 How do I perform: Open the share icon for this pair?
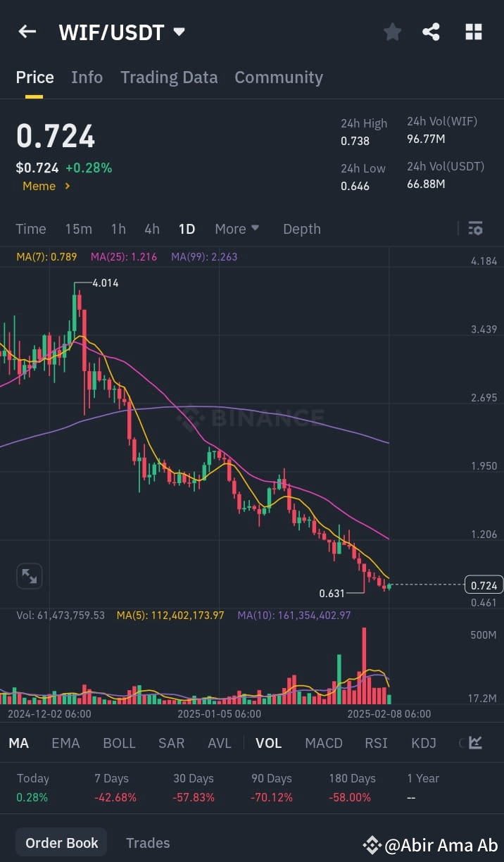(x=431, y=31)
